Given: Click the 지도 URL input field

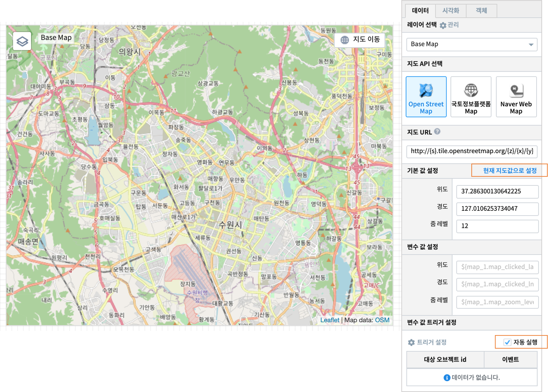Looking at the screenshot, I should coord(472,151).
